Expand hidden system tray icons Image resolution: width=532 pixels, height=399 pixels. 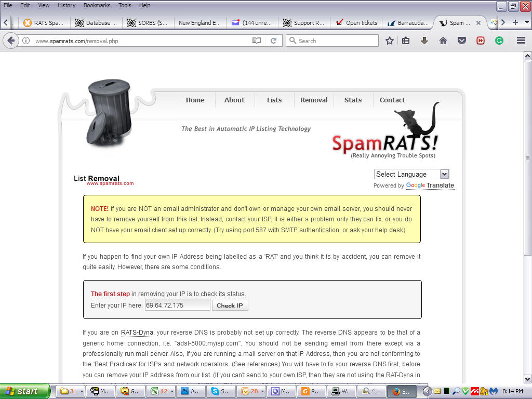pos(427,391)
